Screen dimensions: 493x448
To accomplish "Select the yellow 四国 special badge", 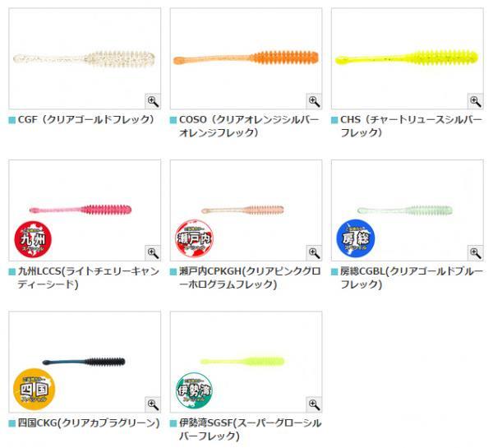I will click(x=34, y=389).
